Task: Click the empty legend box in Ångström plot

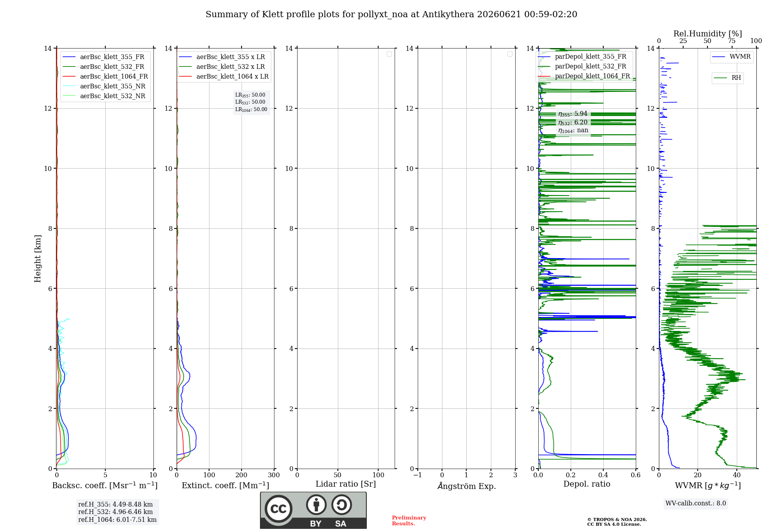Action: click(510, 54)
